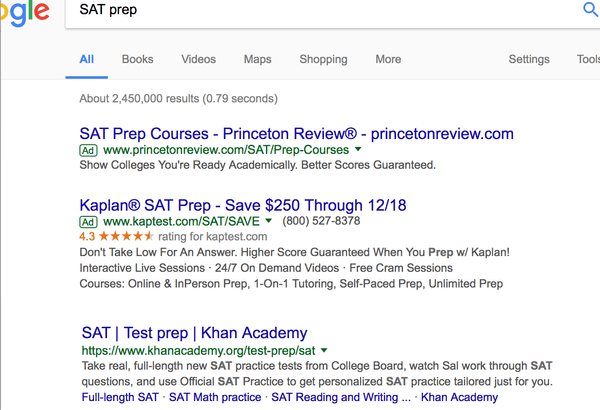
Task: Open the Tools search options
Action: click(x=588, y=59)
